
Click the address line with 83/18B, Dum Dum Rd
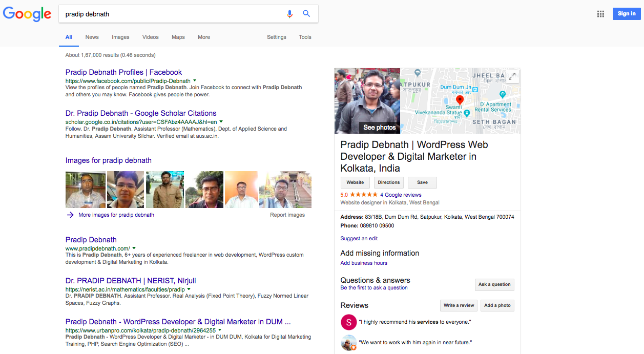[x=427, y=217]
